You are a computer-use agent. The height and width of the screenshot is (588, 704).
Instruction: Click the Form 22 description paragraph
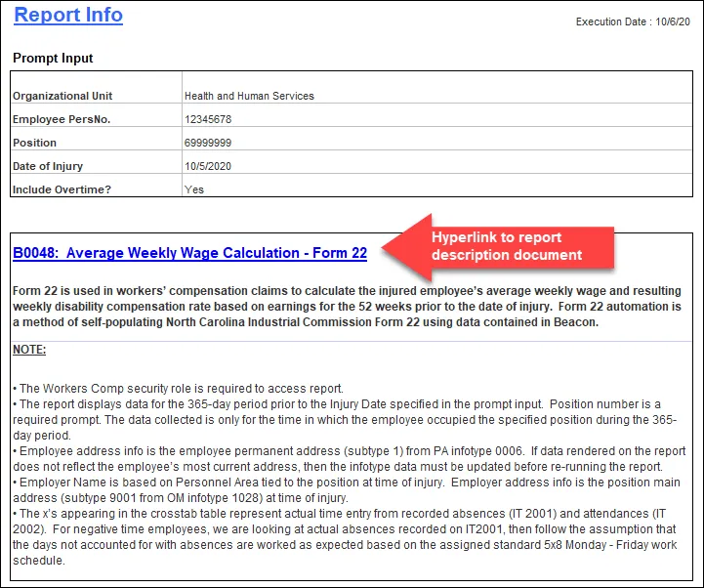click(350, 306)
